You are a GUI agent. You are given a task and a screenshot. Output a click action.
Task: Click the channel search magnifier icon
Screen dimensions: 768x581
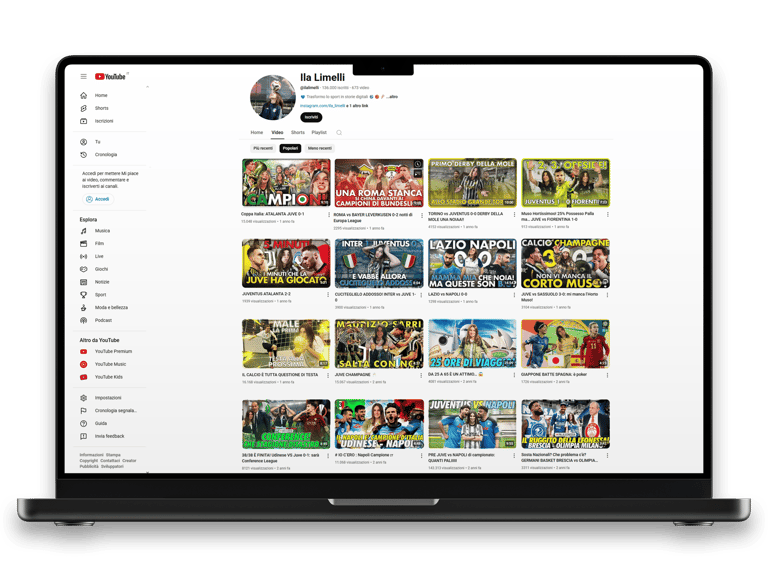[x=339, y=133]
